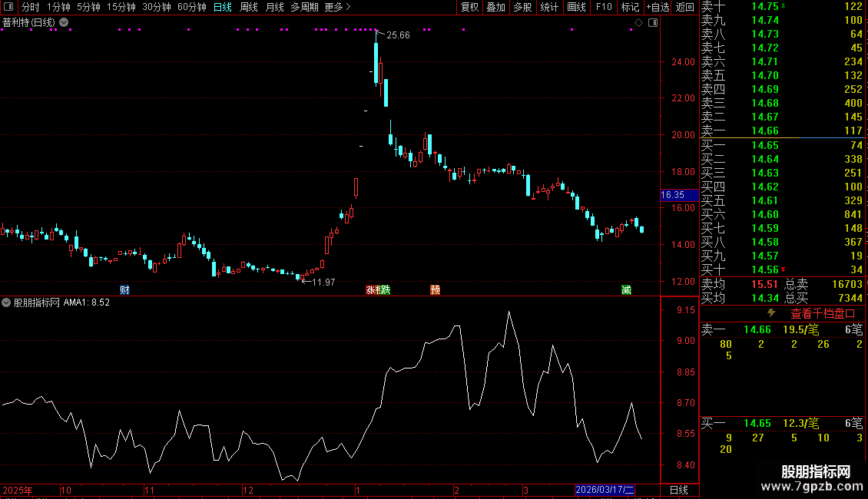Switch to 周线 weekly chart
The height and width of the screenshot is (499, 868).
pos(249,7)
